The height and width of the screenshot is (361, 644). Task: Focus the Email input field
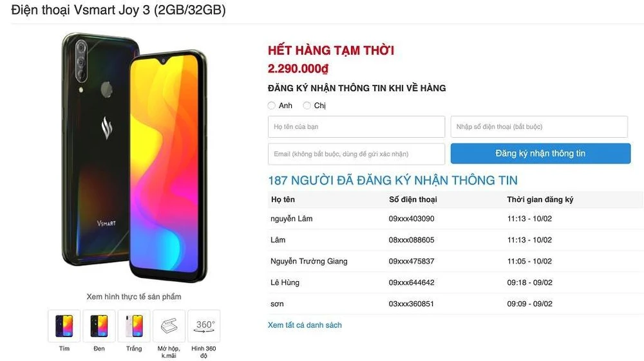tap(357, 154)
